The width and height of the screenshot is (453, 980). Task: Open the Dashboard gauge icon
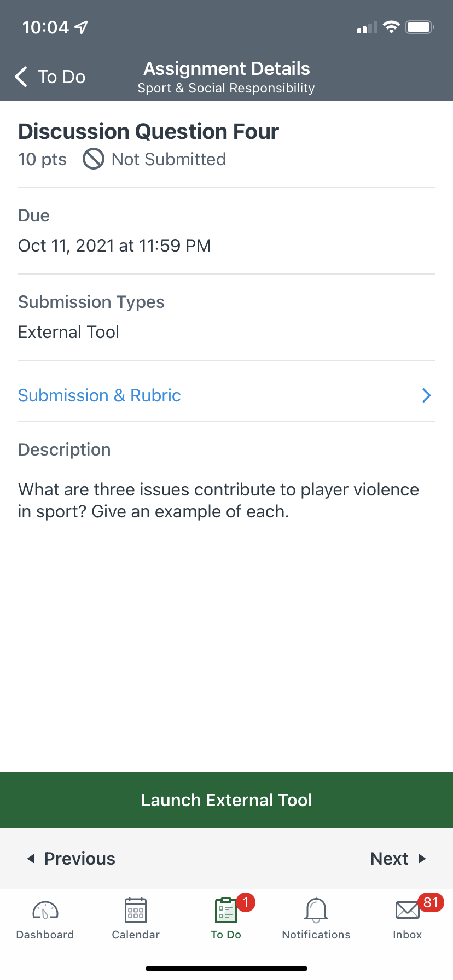(45, 910)
